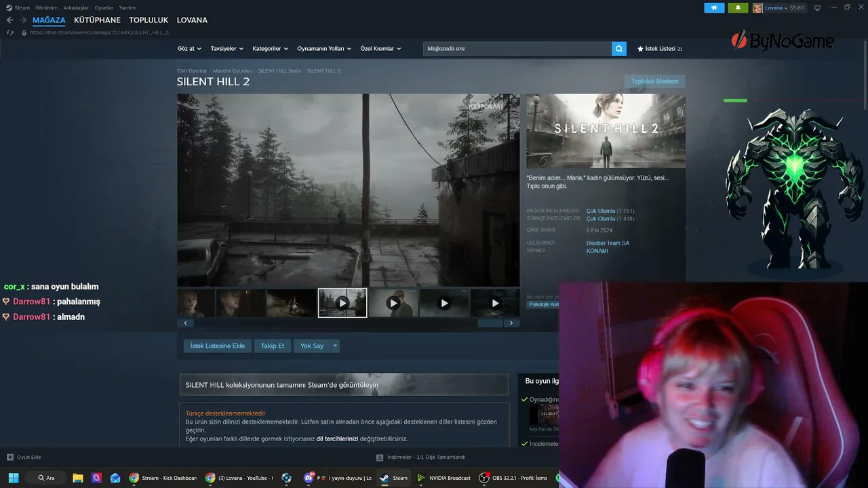Expand the Kategoriler dropdown
868x488 pixels.
(x=270, y=49)
